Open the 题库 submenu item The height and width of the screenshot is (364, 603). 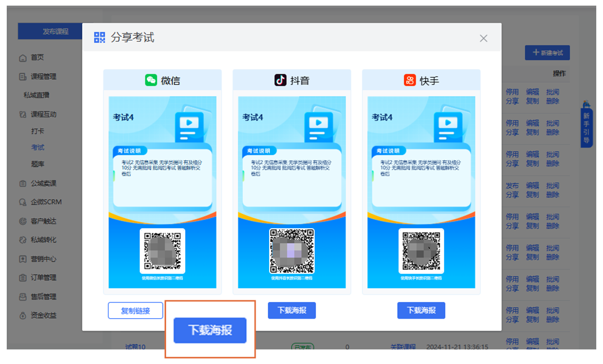pos(37,164)
